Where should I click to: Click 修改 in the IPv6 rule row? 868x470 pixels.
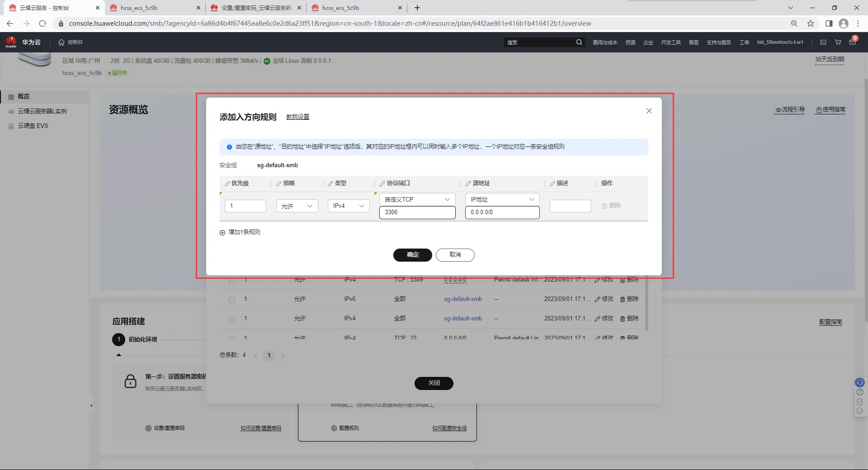click(604, 299)
